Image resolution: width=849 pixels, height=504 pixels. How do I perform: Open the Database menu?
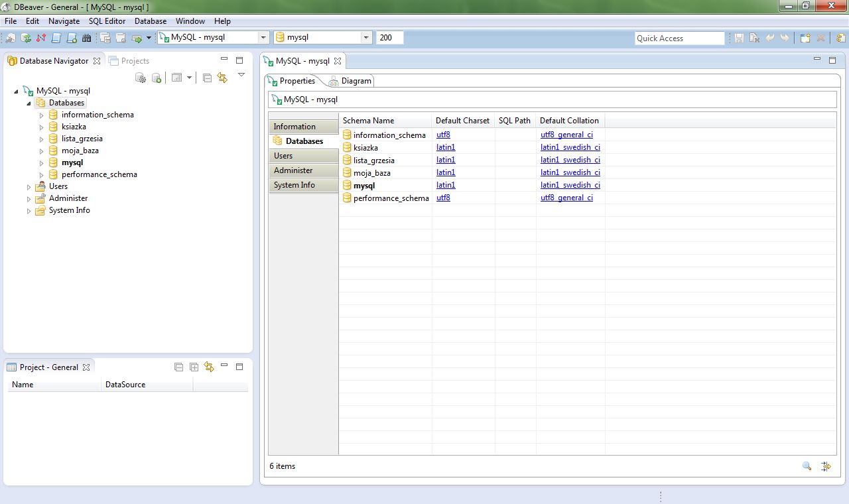tap(151, 21)
